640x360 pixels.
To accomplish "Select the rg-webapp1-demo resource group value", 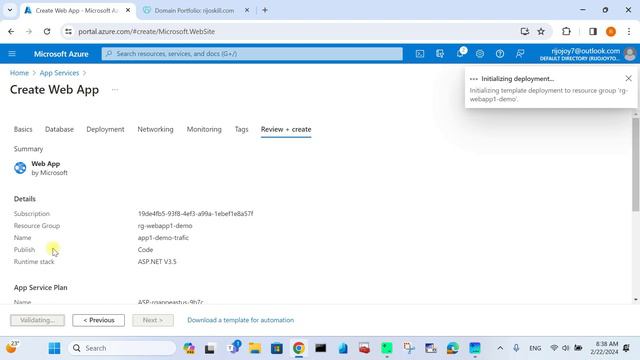I will 165,226.
